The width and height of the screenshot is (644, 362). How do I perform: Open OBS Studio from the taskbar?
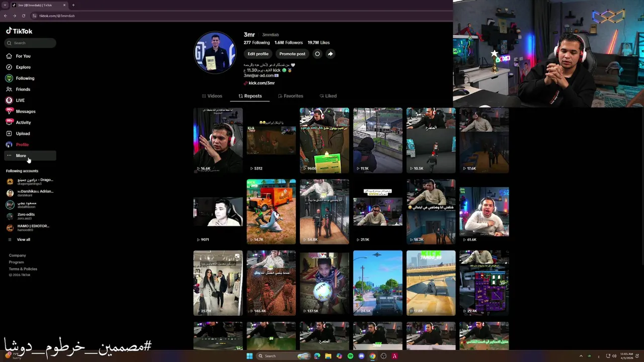pos(383,356)
